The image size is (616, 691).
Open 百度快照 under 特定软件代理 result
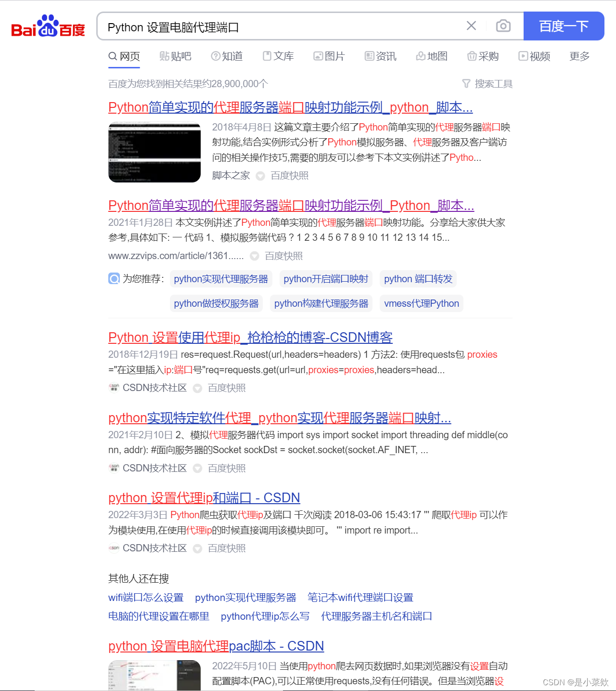227,468
